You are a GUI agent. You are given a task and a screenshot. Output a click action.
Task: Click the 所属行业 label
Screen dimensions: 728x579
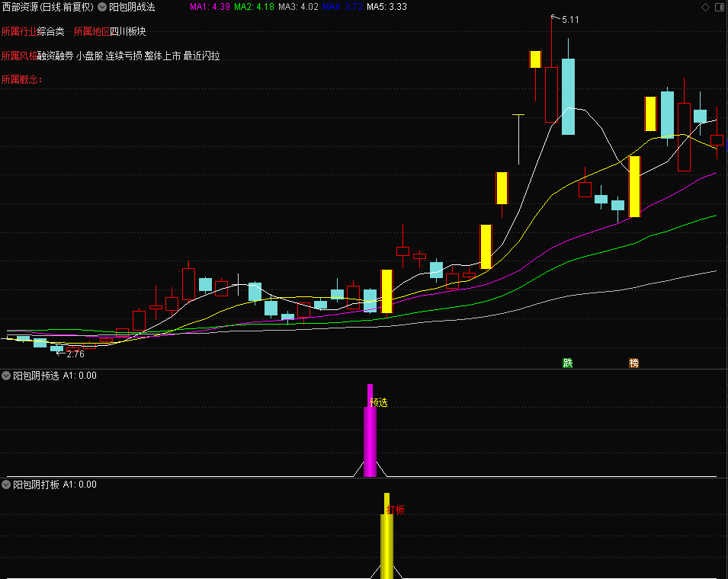point(19,31)
